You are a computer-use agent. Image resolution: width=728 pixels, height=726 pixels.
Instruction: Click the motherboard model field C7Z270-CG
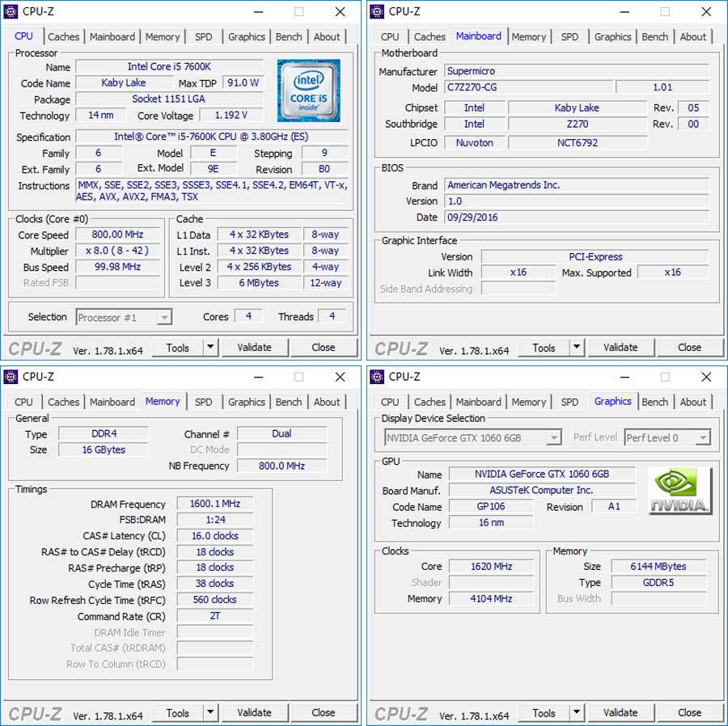point(529,87)
